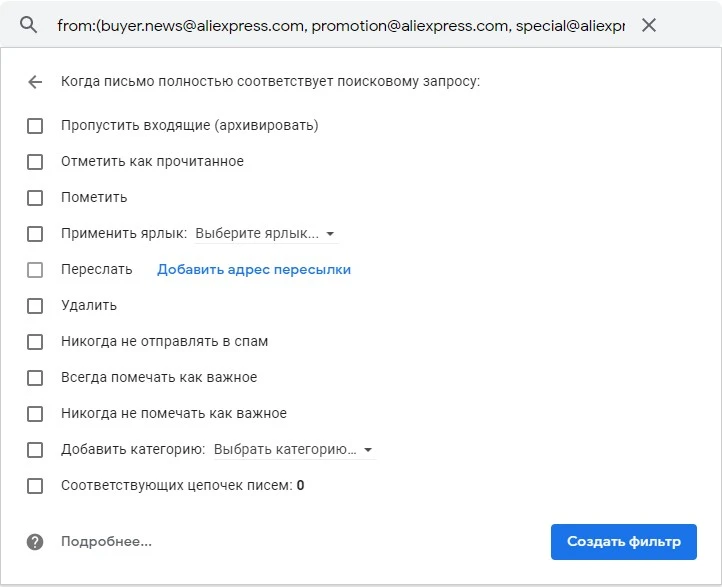Check the "Применить ярлык" checkbox

(35, 234)
